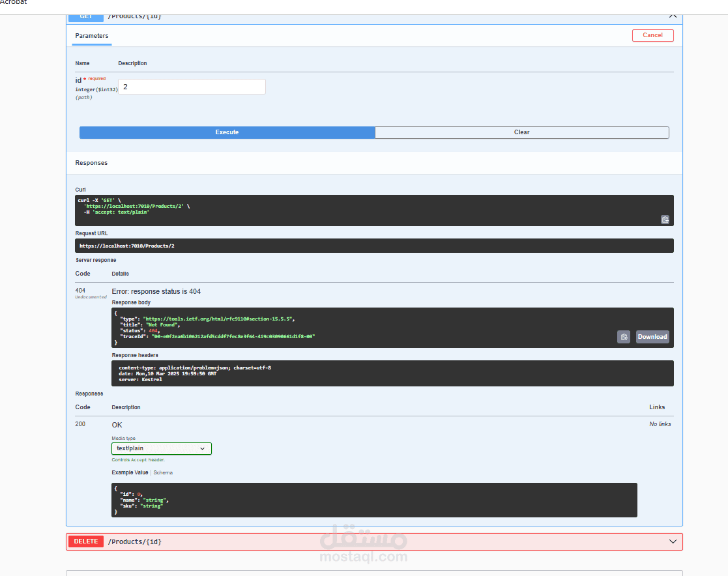Open the text/plain media type dropdown
This screenshot has width=728, height=576.
tap(162, 448)
